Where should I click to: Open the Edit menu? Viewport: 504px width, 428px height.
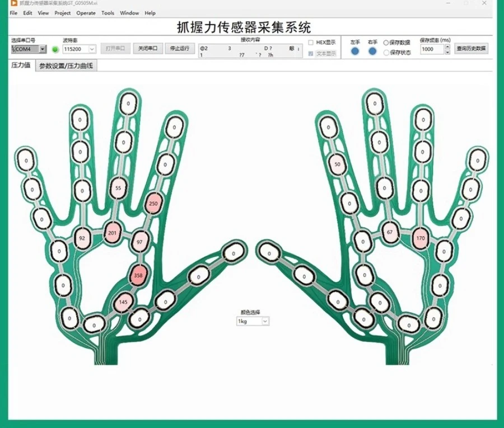pyautogui.click(x=27, y=13)
